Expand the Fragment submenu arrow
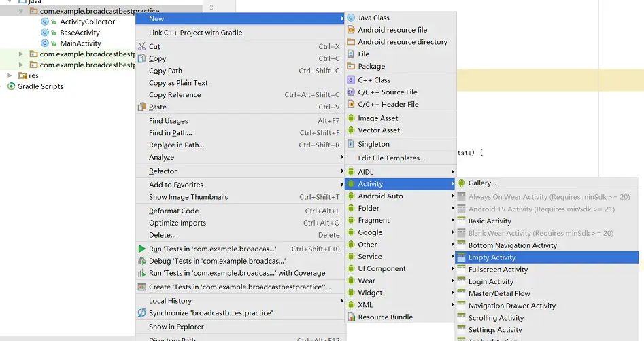 452,220
